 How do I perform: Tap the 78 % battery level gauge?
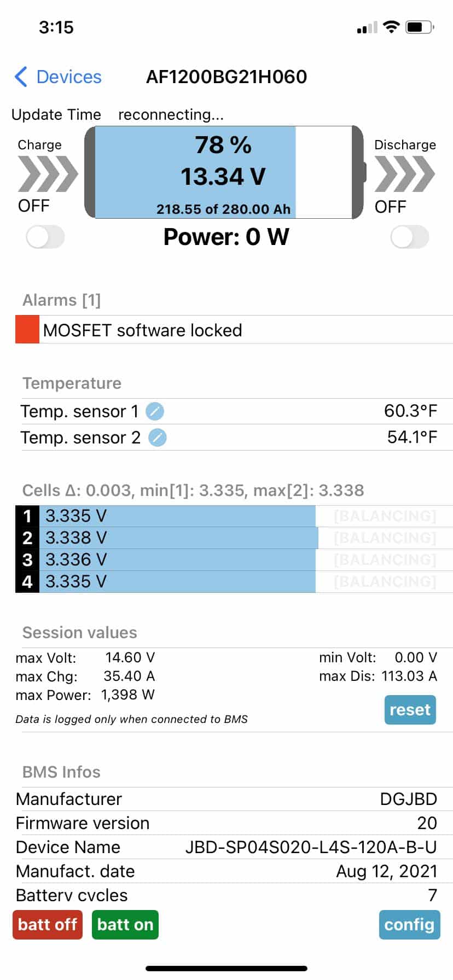[x=223, y=173]
